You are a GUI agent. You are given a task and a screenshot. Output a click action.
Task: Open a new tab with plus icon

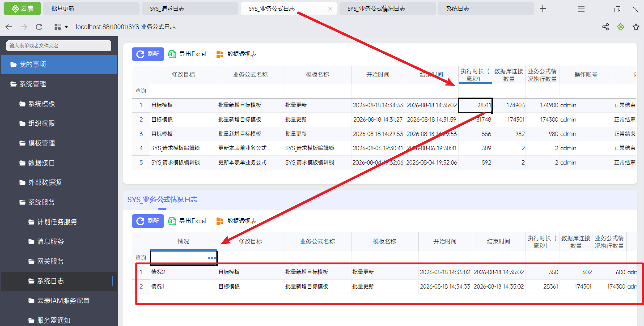pos(543,9)
